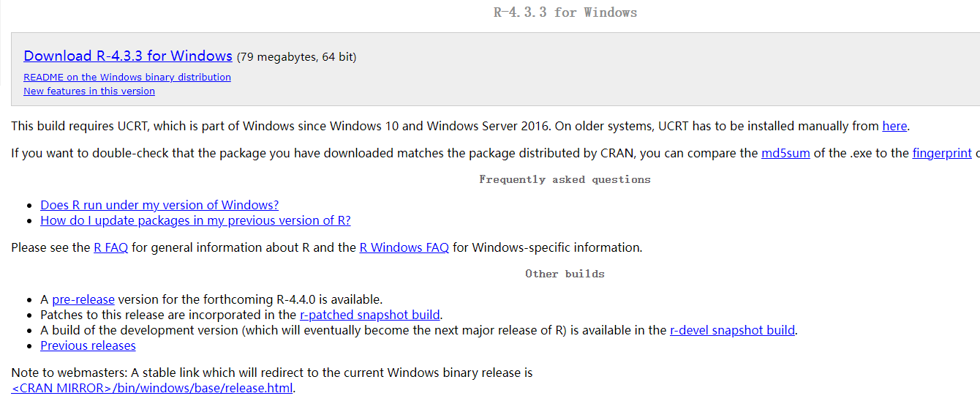The height and width of the screenshot is (404, 980).
Task: Click the 'Other builds' section heading
Action: point(565,274)
